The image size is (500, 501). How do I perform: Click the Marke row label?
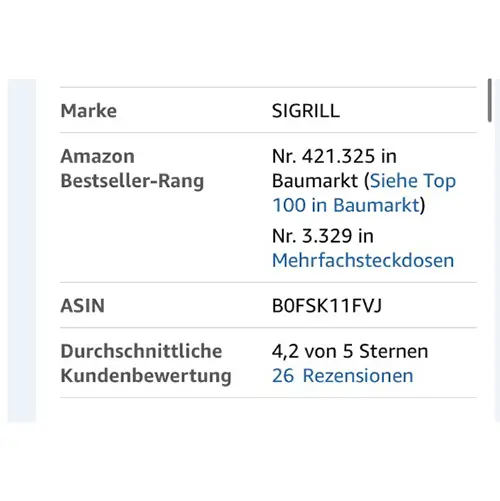(89, 111)
